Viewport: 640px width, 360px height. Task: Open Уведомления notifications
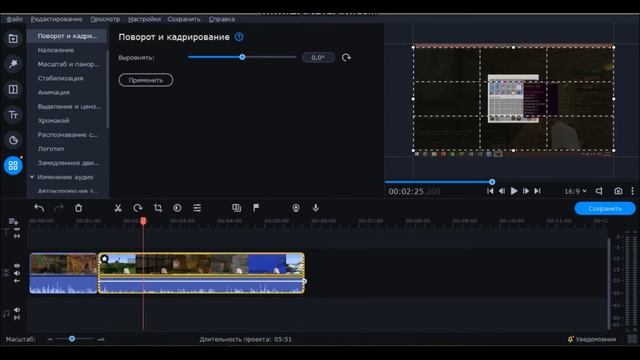pos(592,339)
